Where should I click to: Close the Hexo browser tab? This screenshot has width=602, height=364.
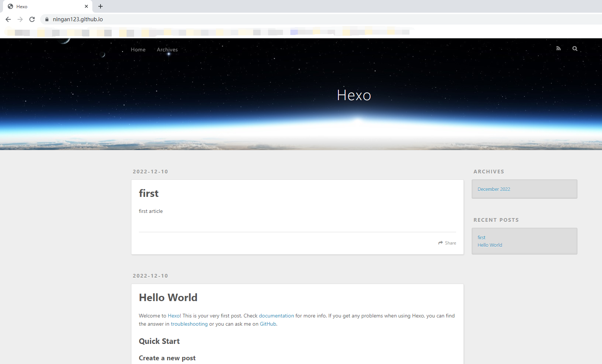tap(86, 6)
